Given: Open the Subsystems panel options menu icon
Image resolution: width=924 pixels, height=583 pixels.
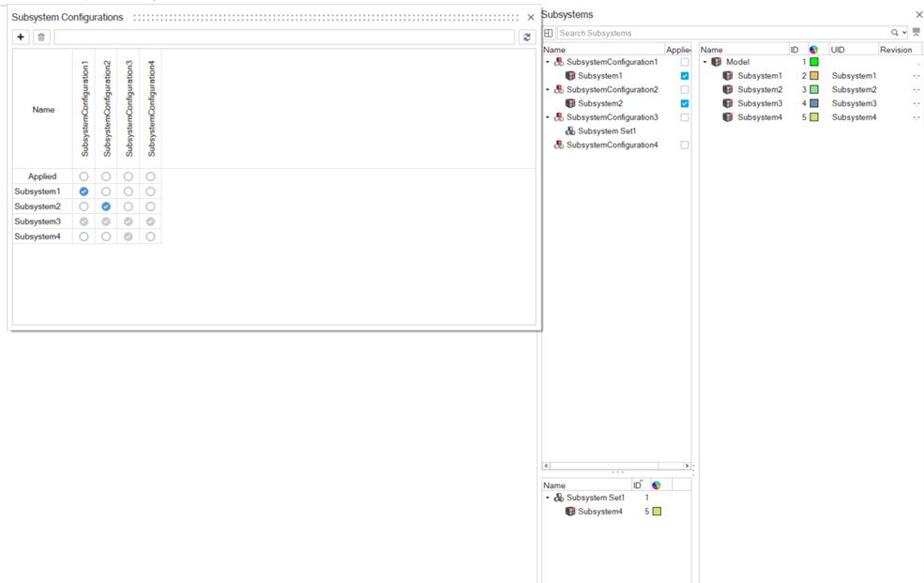Looking at the screenshot, I should click(916, 33).
